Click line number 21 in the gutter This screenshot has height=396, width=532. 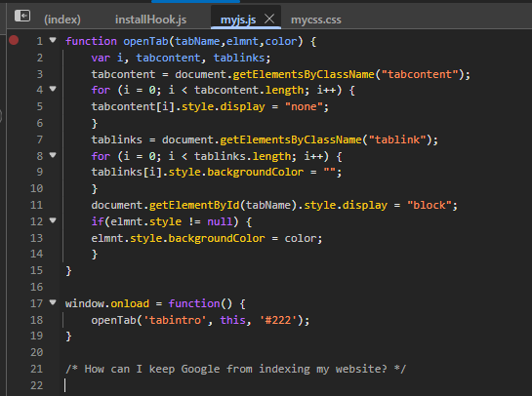(37, 369)
